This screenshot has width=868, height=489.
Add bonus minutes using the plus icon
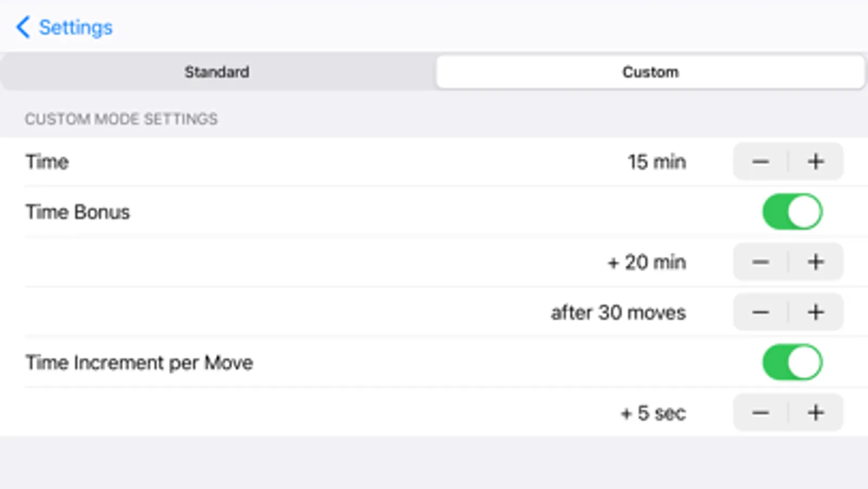pos(816,262)
